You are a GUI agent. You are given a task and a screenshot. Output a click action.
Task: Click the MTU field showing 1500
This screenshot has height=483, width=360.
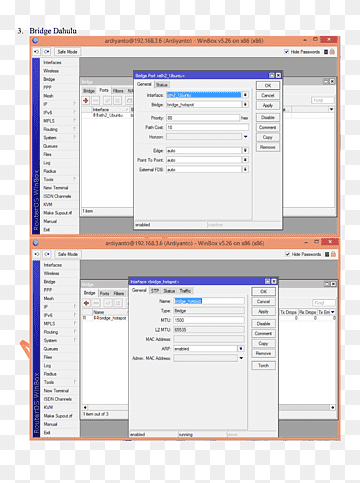click(209, 320)
